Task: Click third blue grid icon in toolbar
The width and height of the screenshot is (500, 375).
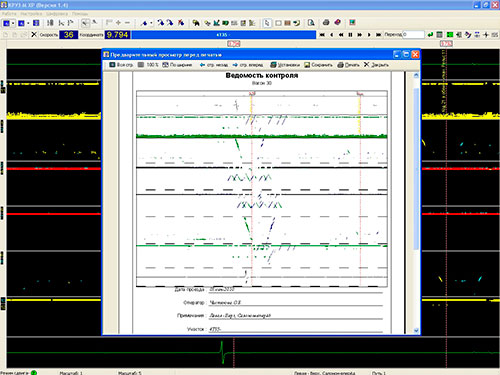Action: click(36, 23)
